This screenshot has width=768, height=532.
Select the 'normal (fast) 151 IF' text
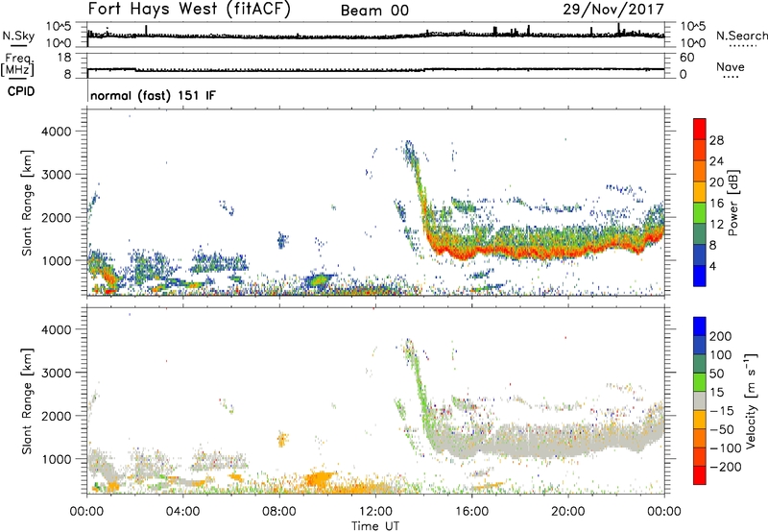(153, 95)
